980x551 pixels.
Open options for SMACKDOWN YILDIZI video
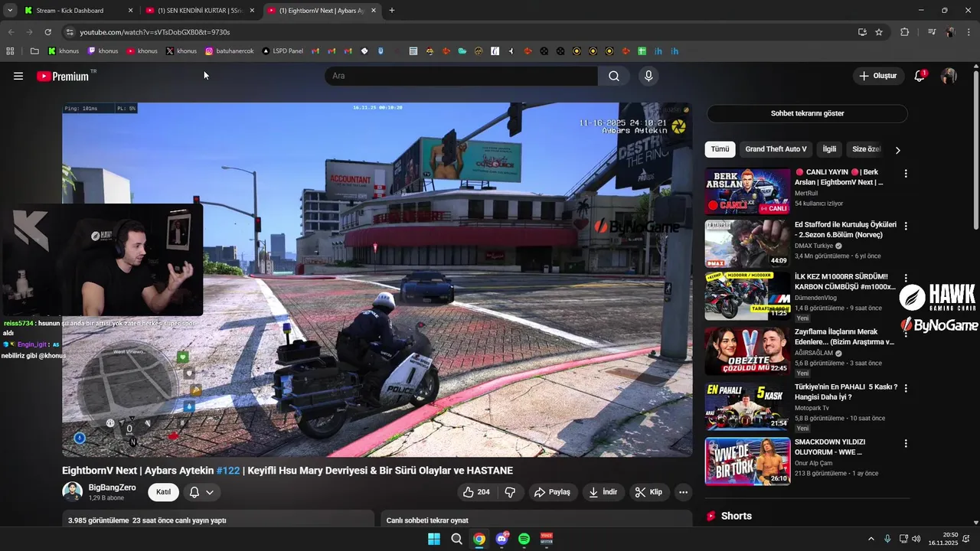906,443
